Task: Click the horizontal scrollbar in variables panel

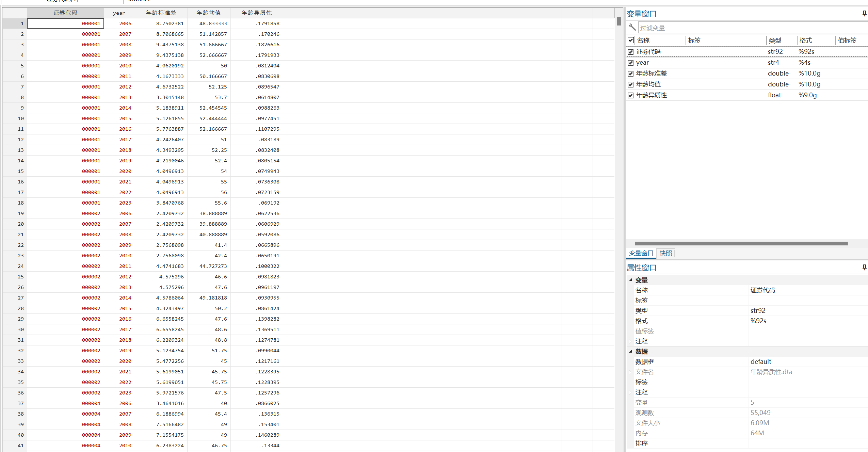Action: 741,243
